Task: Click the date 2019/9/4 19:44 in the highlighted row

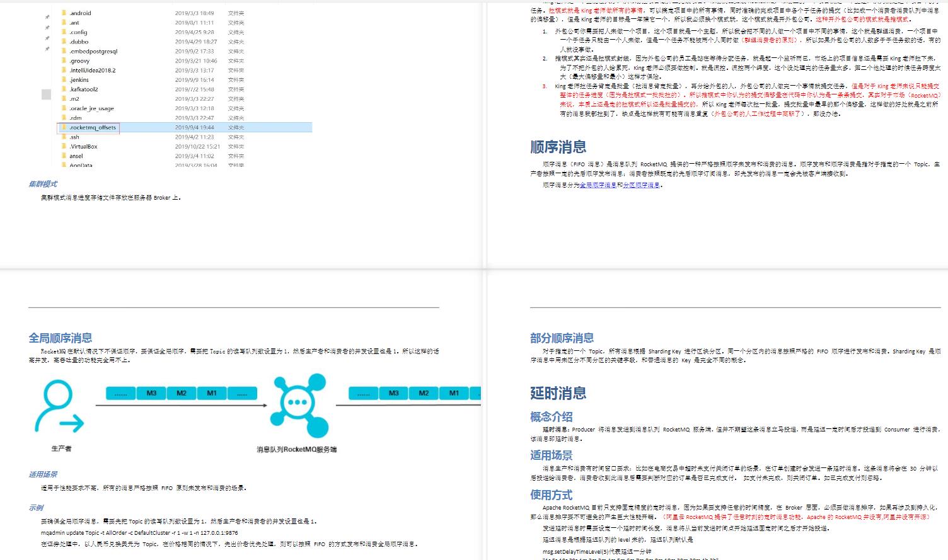Action: pyautogui.click(x=194, y=127)
